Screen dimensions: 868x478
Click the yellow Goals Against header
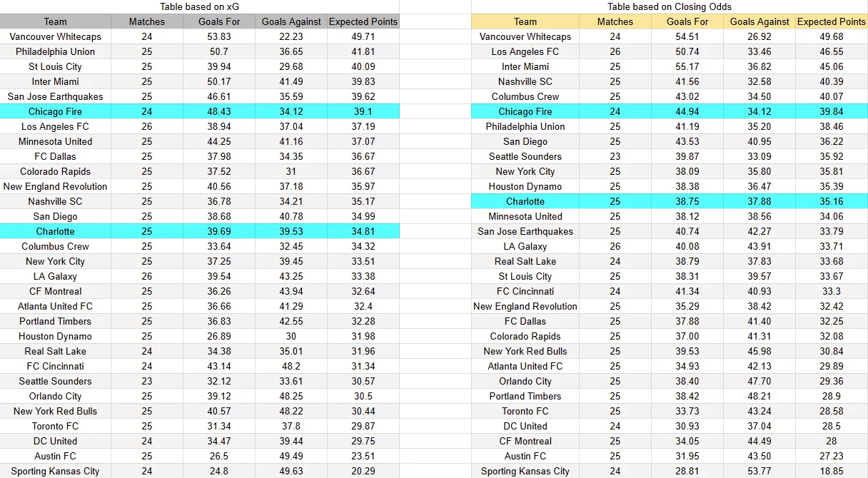759,21
